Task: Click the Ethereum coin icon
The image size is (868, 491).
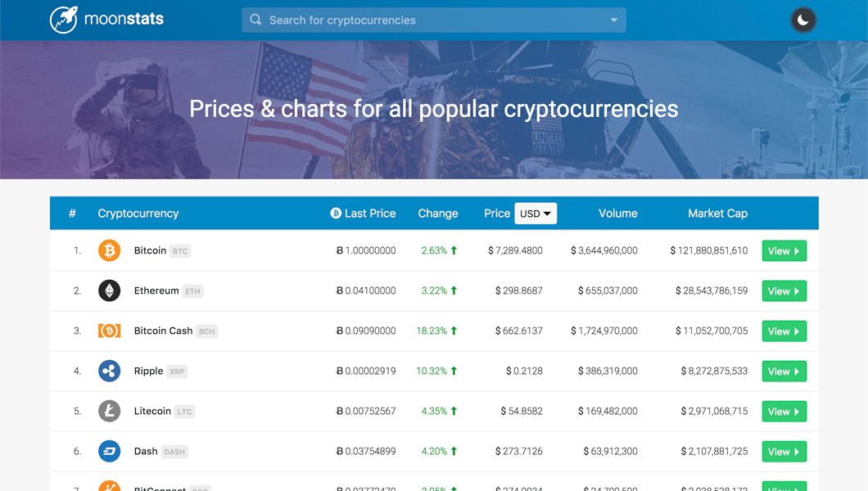Action: 109,291
